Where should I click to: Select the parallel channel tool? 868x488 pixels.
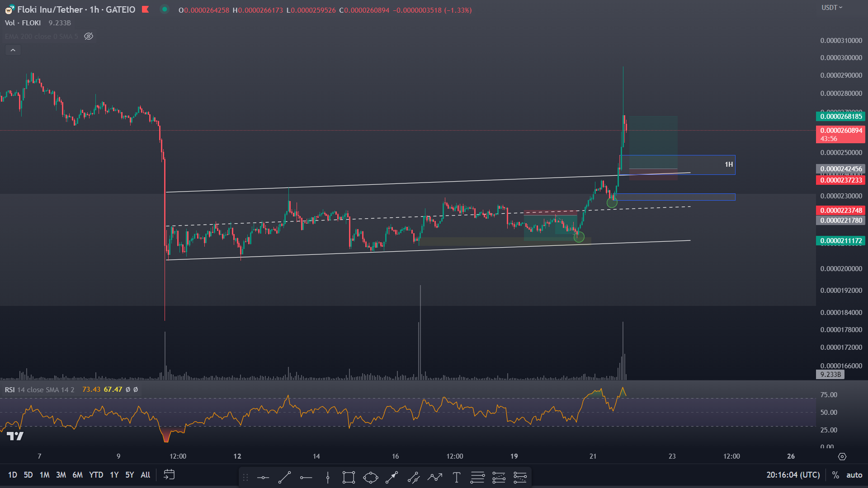click(413, 477)
